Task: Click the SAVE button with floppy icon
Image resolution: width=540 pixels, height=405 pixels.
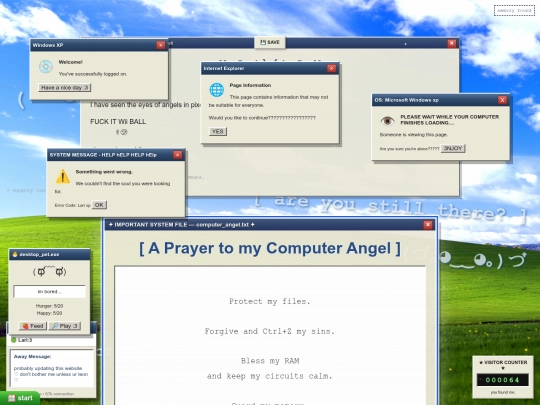Action: click(x=270, y=42)
